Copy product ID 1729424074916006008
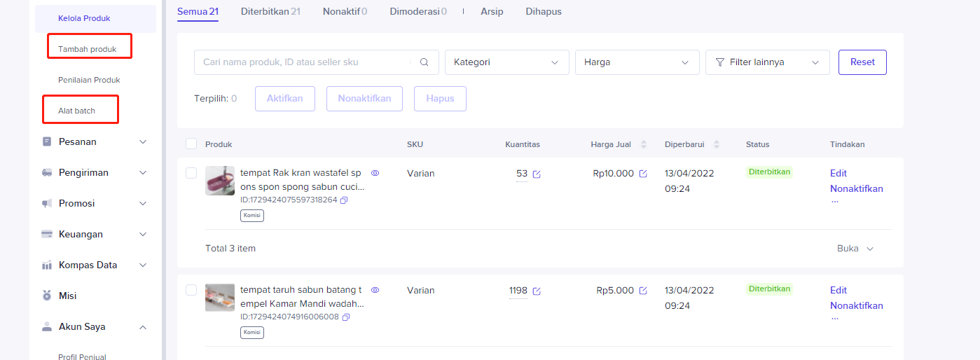980x360 pixels. point(345,317)
